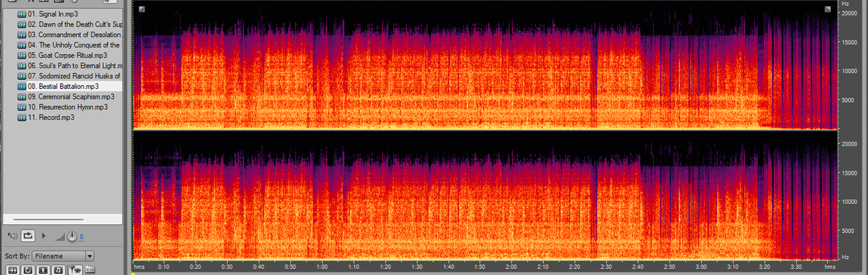
Task: Click 10000 label on bottom channel scale
Action: [851, 202]
